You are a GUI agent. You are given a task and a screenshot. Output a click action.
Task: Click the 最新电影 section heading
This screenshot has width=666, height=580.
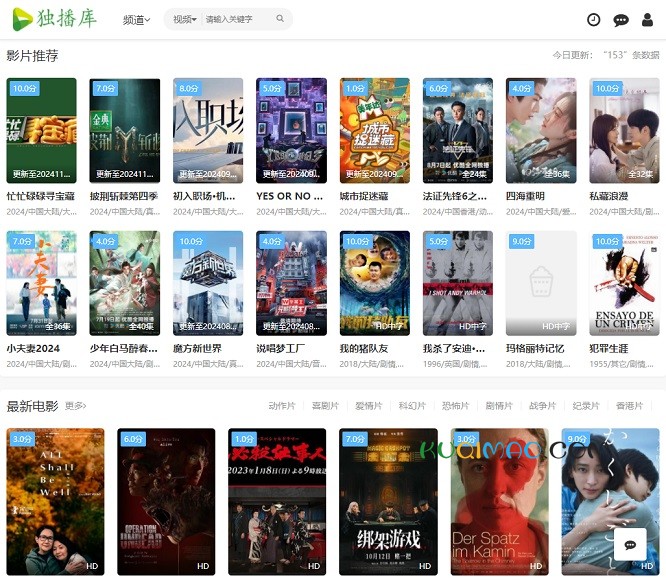(x=32, y=406)
